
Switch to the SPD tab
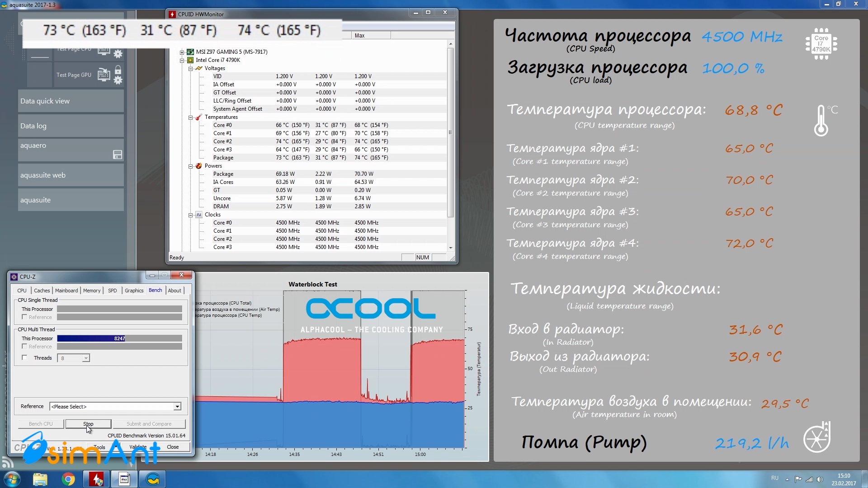(113, 291)
